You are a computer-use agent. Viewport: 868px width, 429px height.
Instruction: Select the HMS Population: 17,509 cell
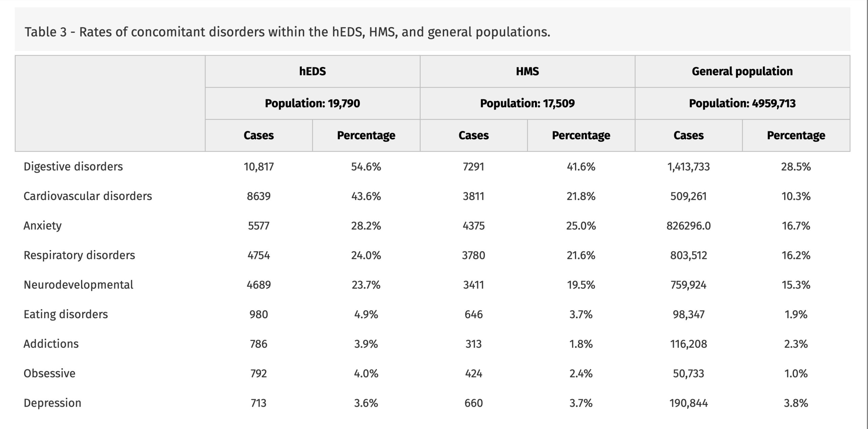coord(527,103)
